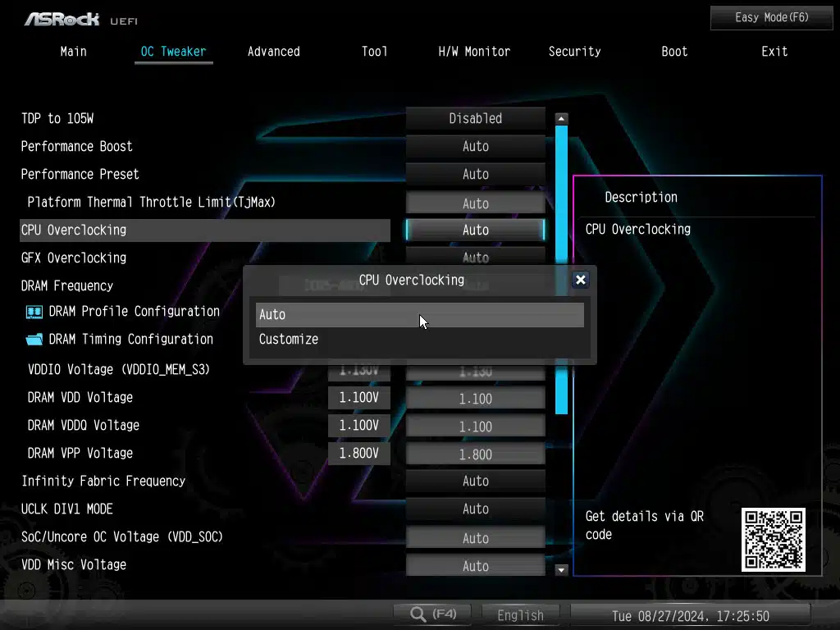The image size is (840, 630).
Task: Click the DRAM VPP Voltage value field
Action: coord(475,454)
